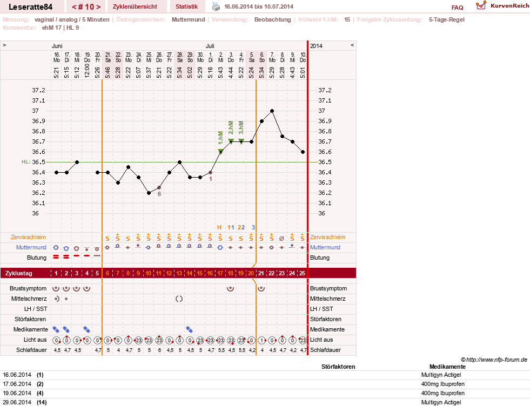The width and height of the screenshot is (530, 420).
Task: Click the Störfaktoren column header in table
Action: click(x=338, y=367)
